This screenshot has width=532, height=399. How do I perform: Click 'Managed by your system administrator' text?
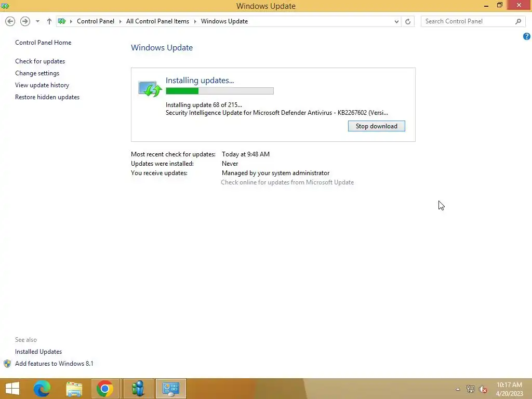coord(275,173)
